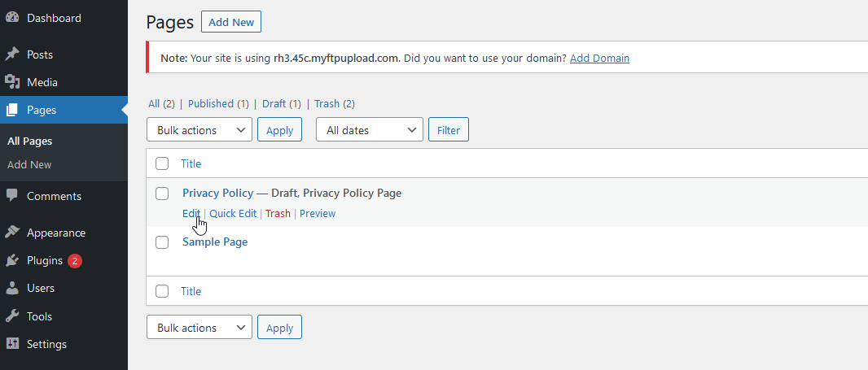Image resolution: width=868 pixels, height=370 pixels.
Task: Open the Dashboard gauge icon
Action: [x=12, y=18]
